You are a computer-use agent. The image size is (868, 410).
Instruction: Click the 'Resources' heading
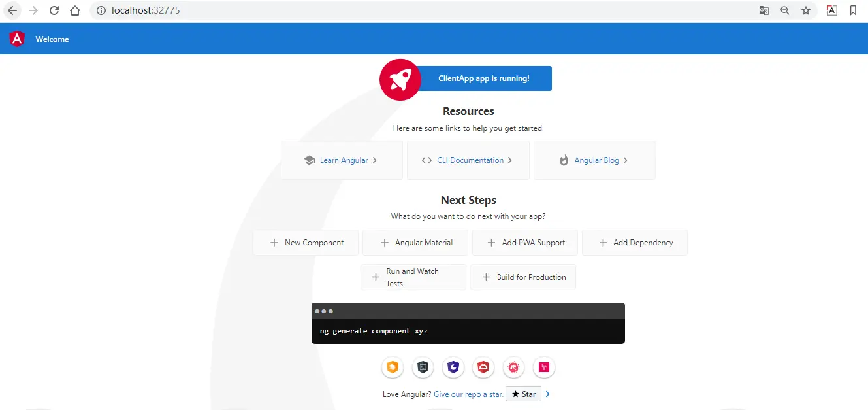click(x=468, y=111)
